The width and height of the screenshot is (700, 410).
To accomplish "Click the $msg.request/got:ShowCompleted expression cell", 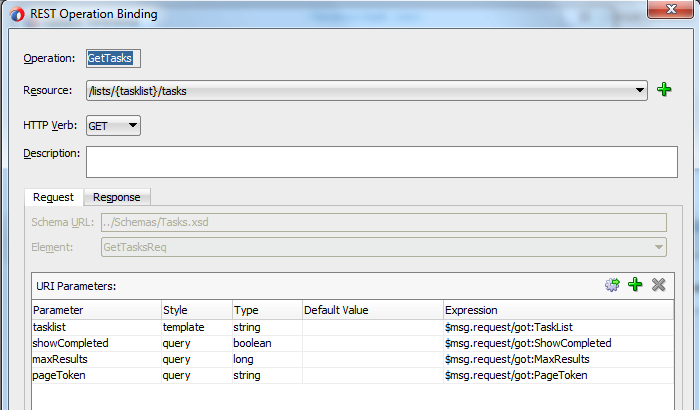I will [x=558, y=343].
